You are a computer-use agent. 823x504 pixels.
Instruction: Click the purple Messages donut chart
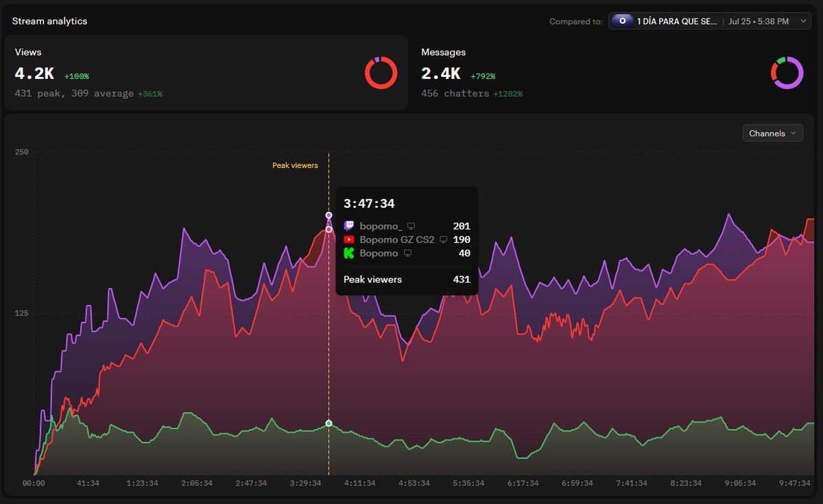pos(787,73)
